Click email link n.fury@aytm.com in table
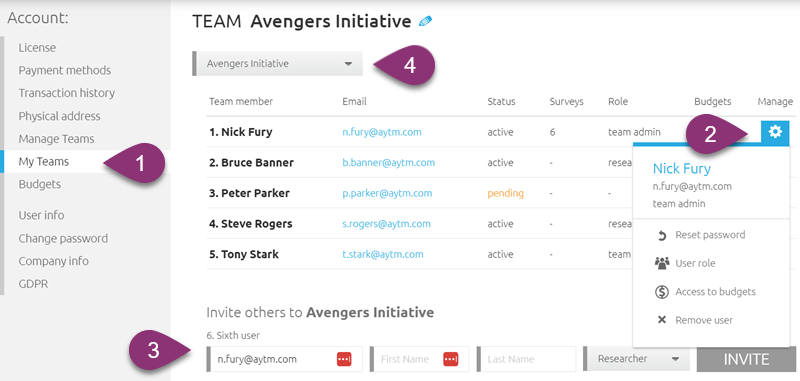800x381 pixels. (x=382, y=132)
